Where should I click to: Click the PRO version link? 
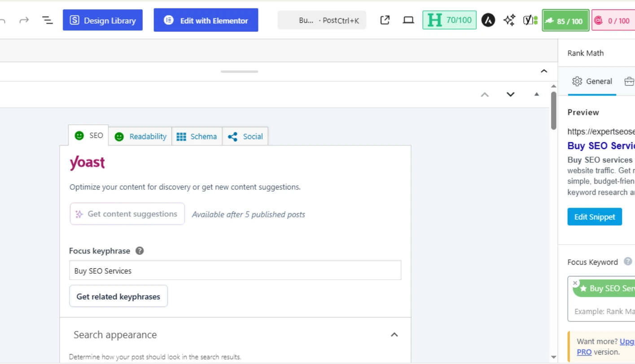(584, 352)
